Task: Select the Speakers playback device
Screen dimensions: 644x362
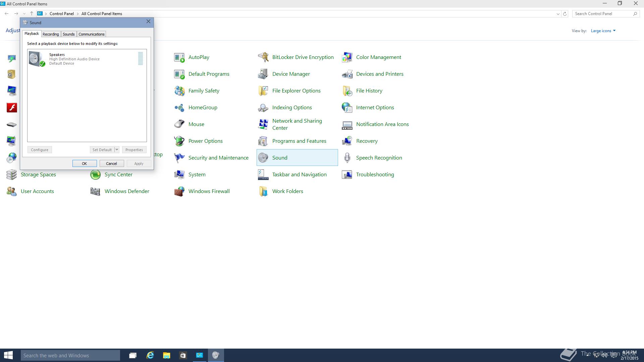Action: point(87,59)
